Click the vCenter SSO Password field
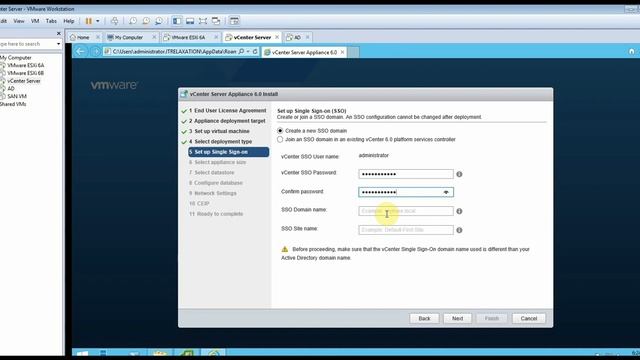This screenshot has width=640, height=360. (x=406, y=174)
